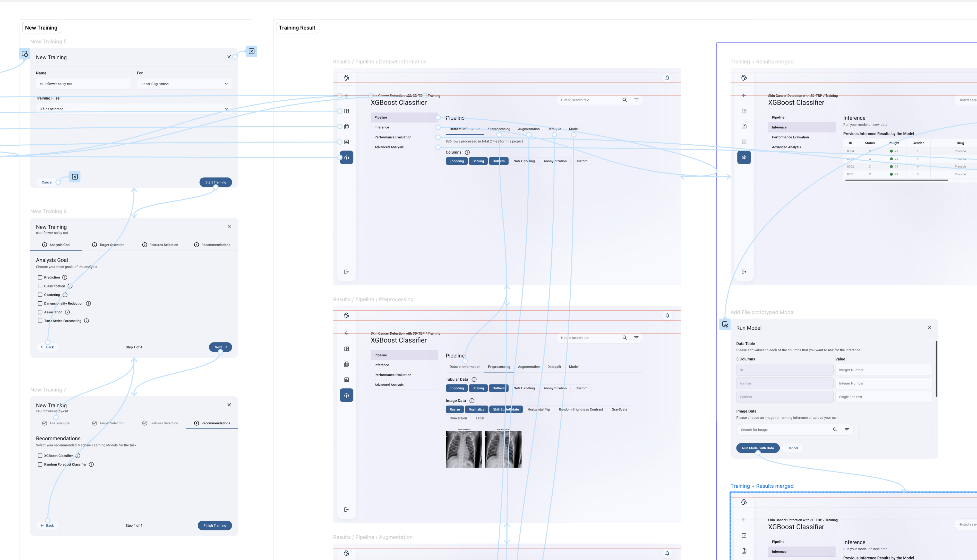Click the Finish Training button

215,525
